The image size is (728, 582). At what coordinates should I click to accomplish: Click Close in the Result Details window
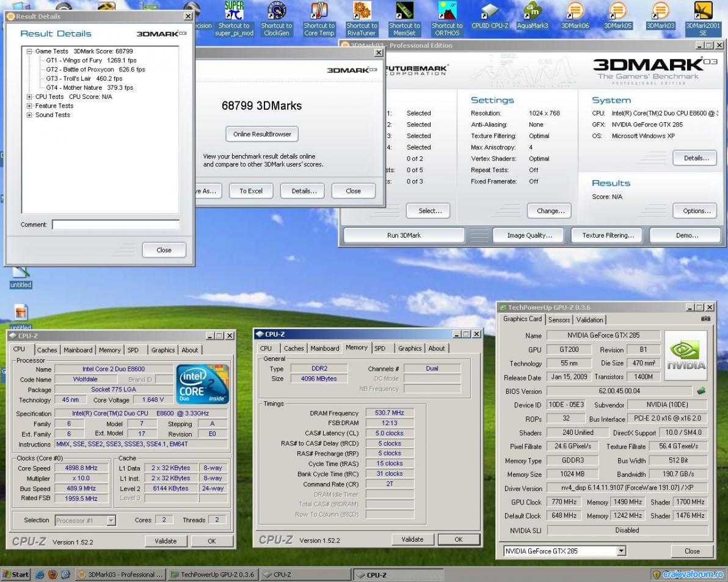pos(164,250)
